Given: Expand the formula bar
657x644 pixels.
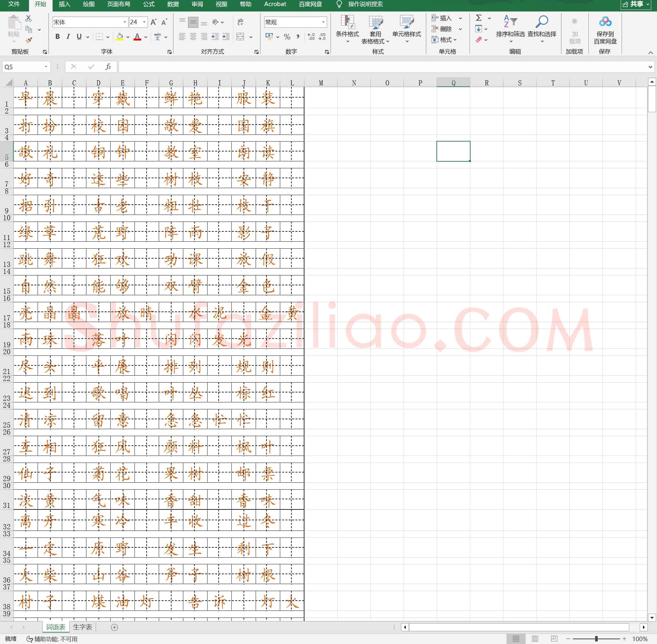Looking at the screenshot, I should click(650, 67).
